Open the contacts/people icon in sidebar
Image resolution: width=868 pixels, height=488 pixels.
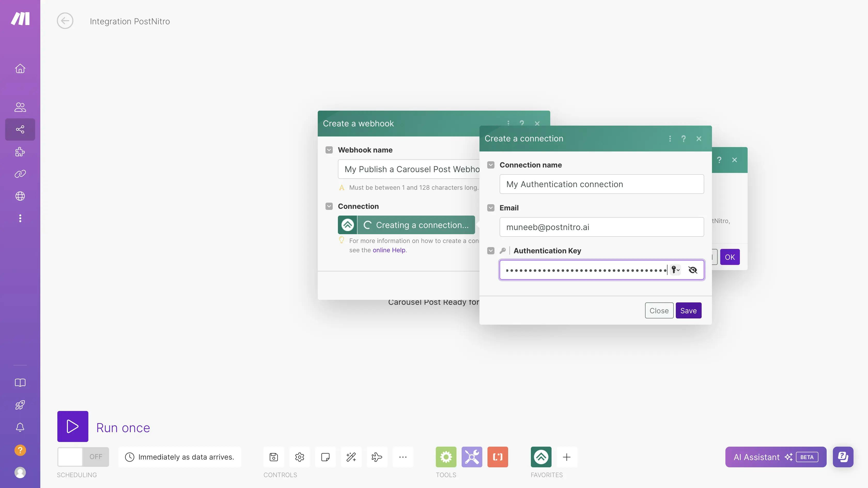pos(20,107)
